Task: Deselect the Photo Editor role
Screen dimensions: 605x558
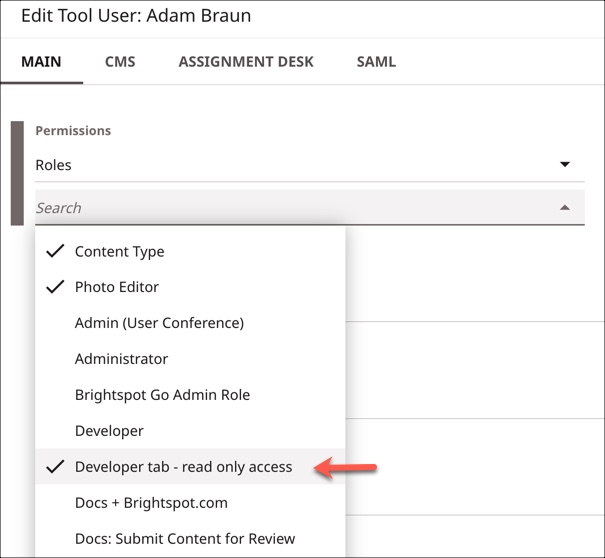Action: [190, 287]
